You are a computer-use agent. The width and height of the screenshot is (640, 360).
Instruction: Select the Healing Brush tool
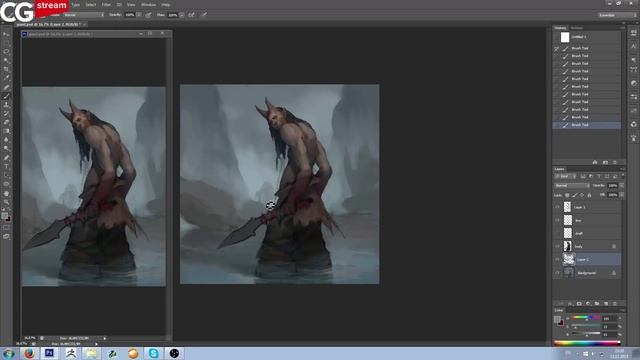coord(6,87)
